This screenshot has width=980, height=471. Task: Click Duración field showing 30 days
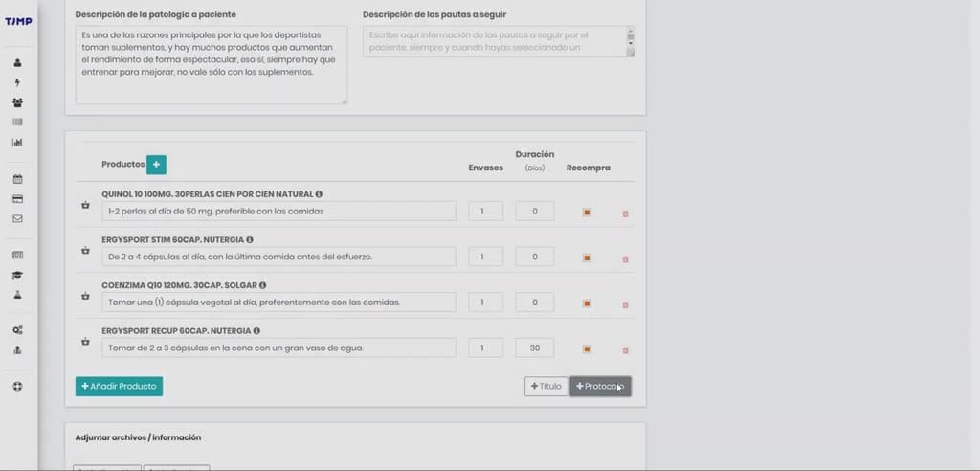pos(535,348)
